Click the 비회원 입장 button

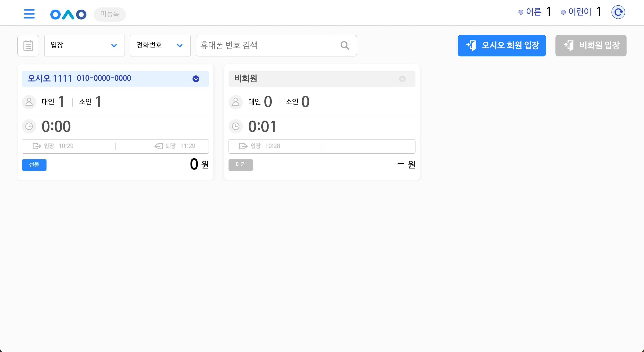[x=591, y=45]
